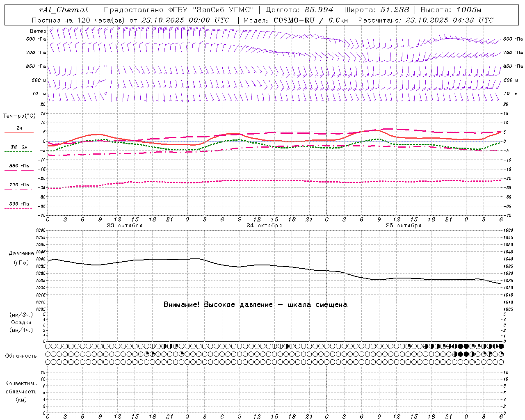This screenshot has width=525, height=420.
Task: Click the (гПа) unit under Давление
Action: click(x=21, y=262)
